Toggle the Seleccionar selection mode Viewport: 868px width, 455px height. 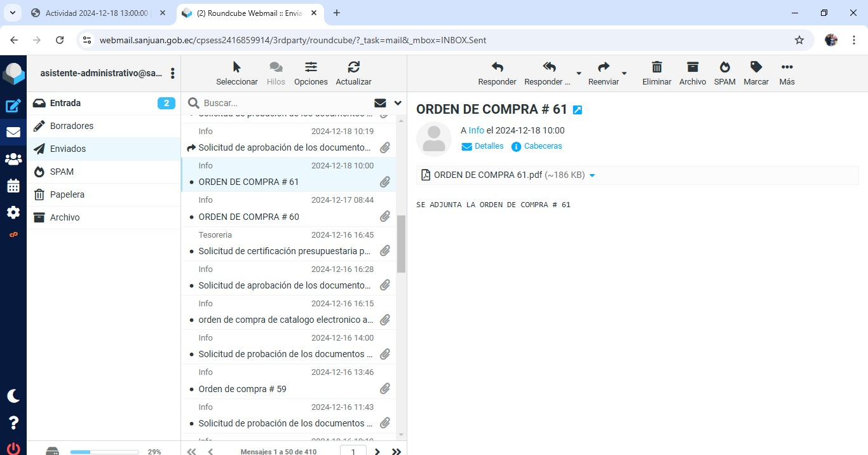(236, 73)
